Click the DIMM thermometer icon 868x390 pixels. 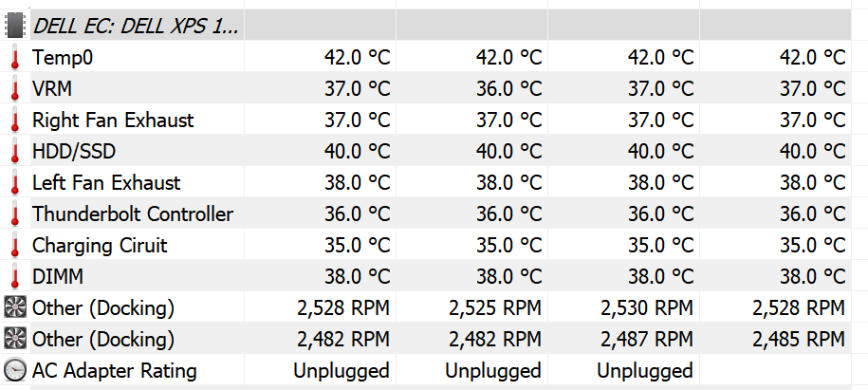pyautogui.click(x=15, y=276)
